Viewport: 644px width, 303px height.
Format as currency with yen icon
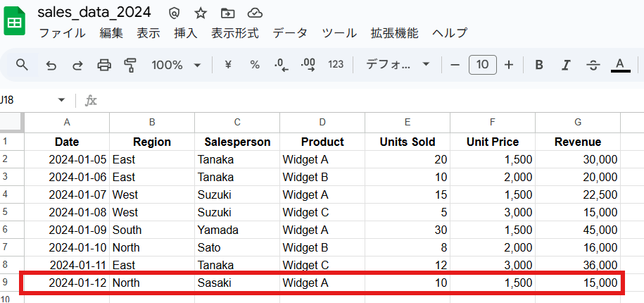pos(228,65)
